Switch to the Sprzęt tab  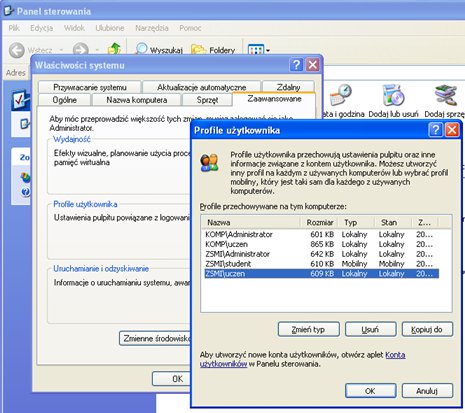[207, 100]
